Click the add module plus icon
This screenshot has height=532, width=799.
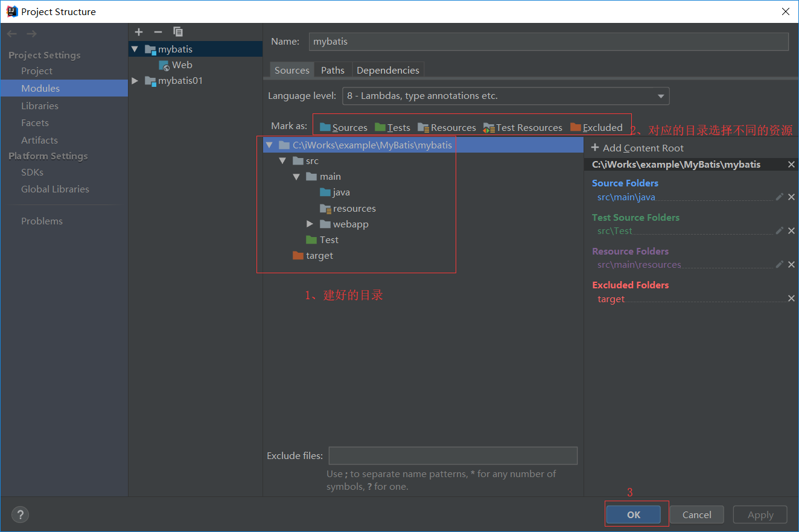pyautogui.click(x=139, y=32)
